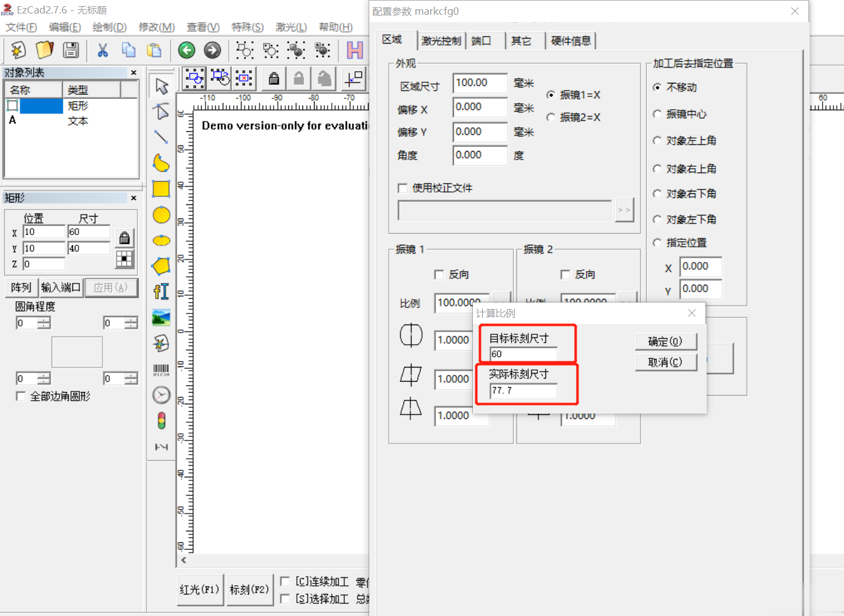The height and width of the screenshot is (616, 844).
Task: Close the 对象列表 panel
Action: coord(134,73)
